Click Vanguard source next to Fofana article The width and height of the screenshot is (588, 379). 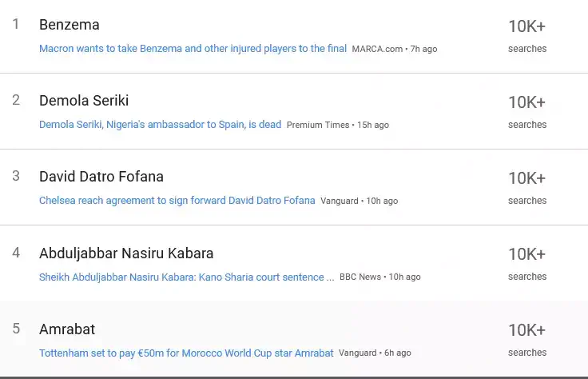pos(340,201)
